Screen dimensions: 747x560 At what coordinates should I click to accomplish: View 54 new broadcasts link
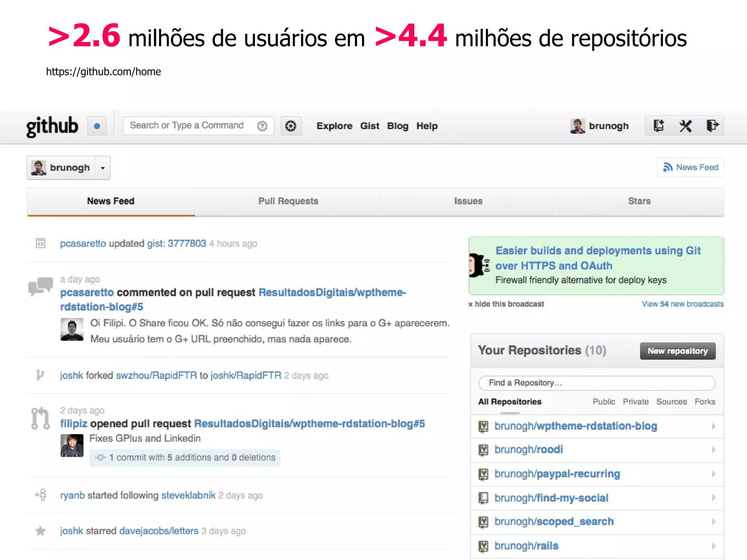683,304
